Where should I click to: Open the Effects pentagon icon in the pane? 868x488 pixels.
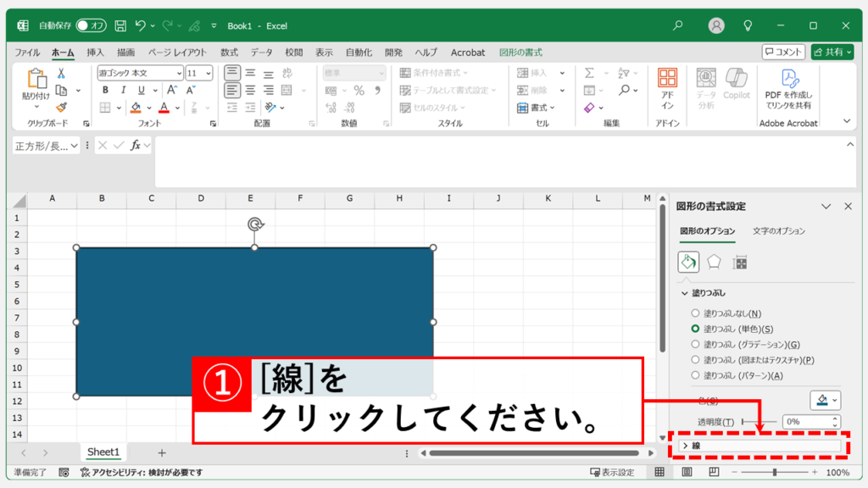pos(714,262)
